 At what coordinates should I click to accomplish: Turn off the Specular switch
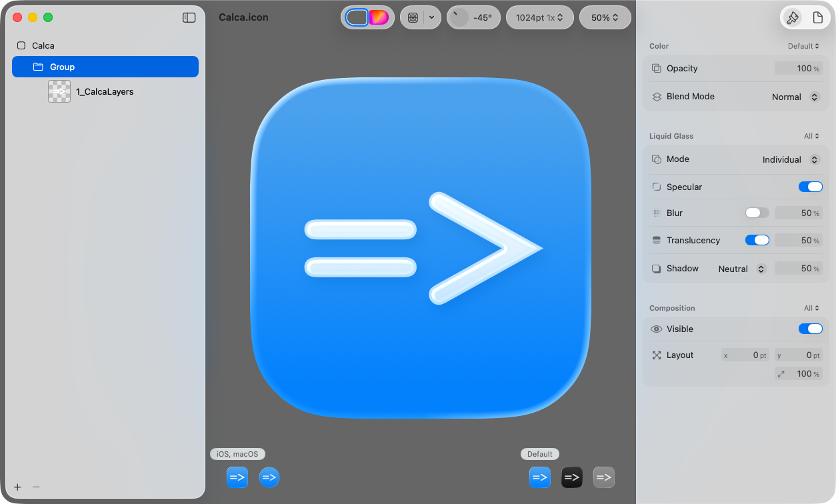click(x=811, y=187)
